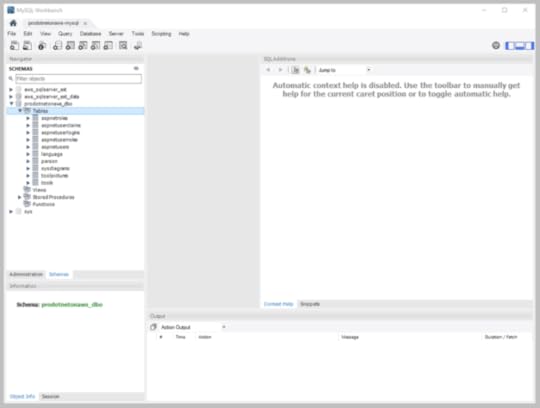Toggle automatic context help
Screen dimensions: 540x408
click(307, 70)
